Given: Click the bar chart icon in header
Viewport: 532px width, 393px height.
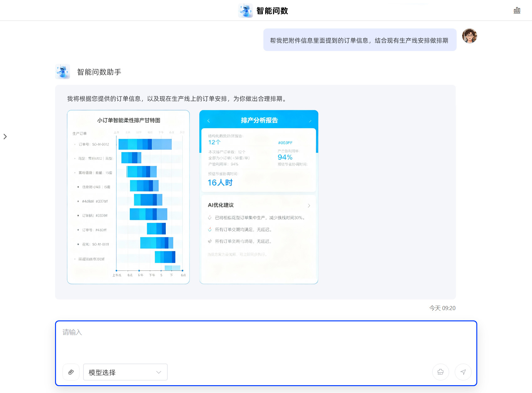Looking at the screenshot, I should pyautogui.click(x=517, y=10).
